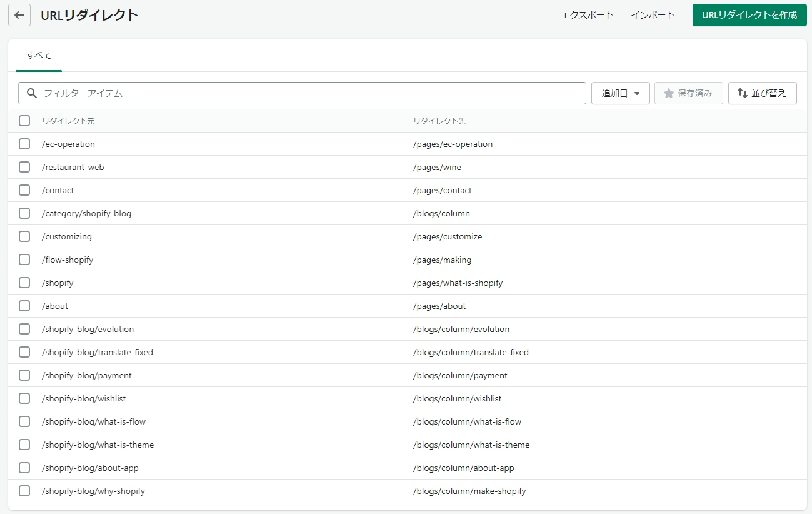The height and width of the screenshot is (514, 812).
Task: Click the /blogs/column/payment target
Action: [460, 375]
